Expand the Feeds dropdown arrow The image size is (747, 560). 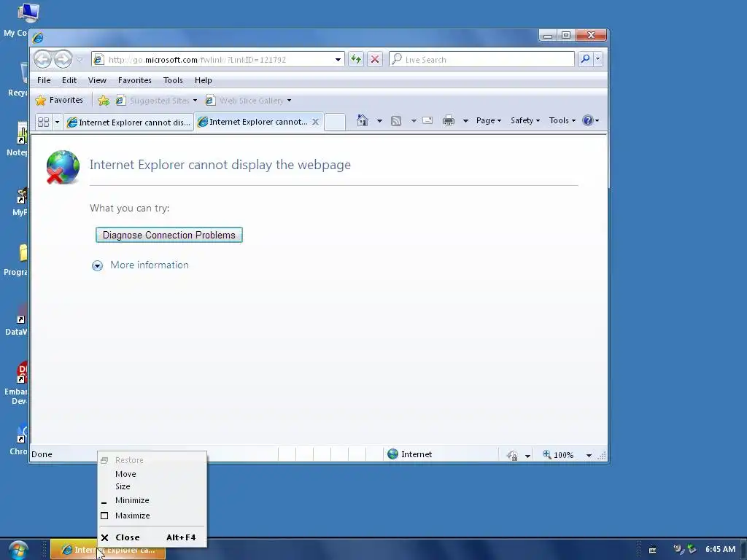click(414, 121)
